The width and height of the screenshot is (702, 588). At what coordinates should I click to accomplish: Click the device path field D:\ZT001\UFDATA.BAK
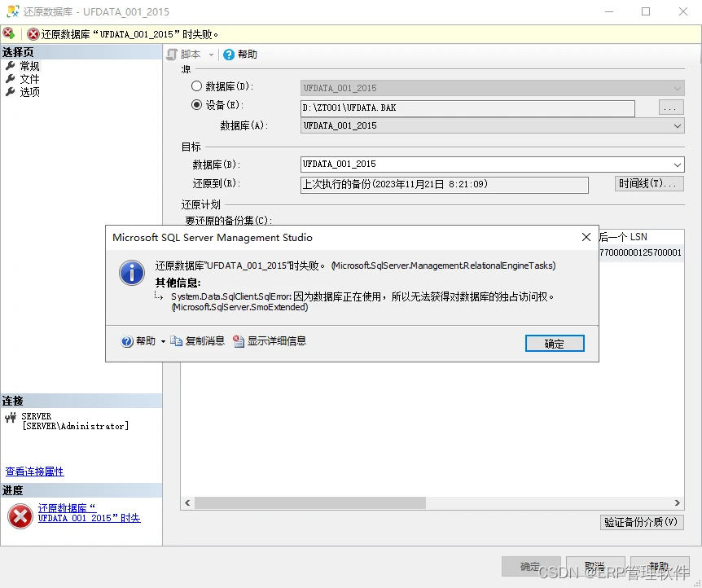point(467,108)
